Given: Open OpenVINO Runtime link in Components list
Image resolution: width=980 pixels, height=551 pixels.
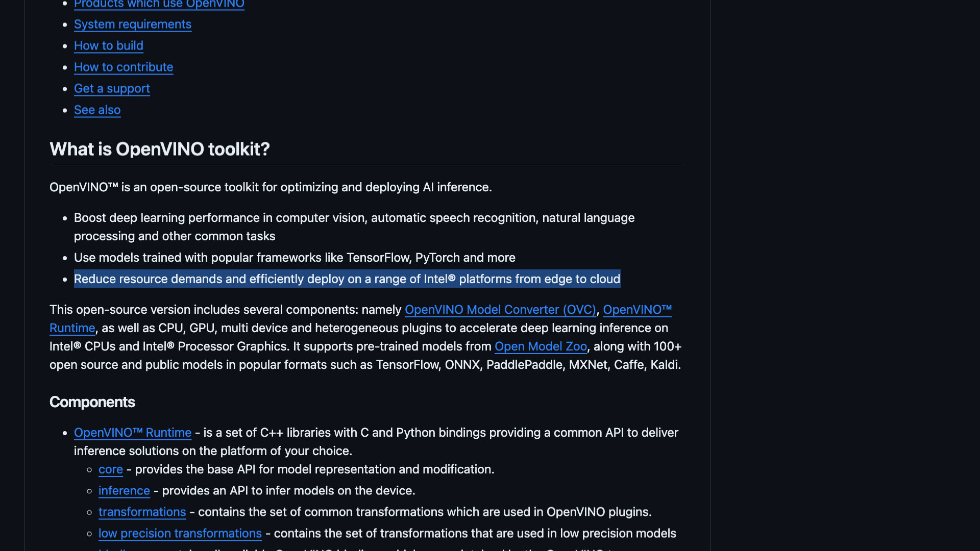Looking at the screenshot, I should 133,433.
